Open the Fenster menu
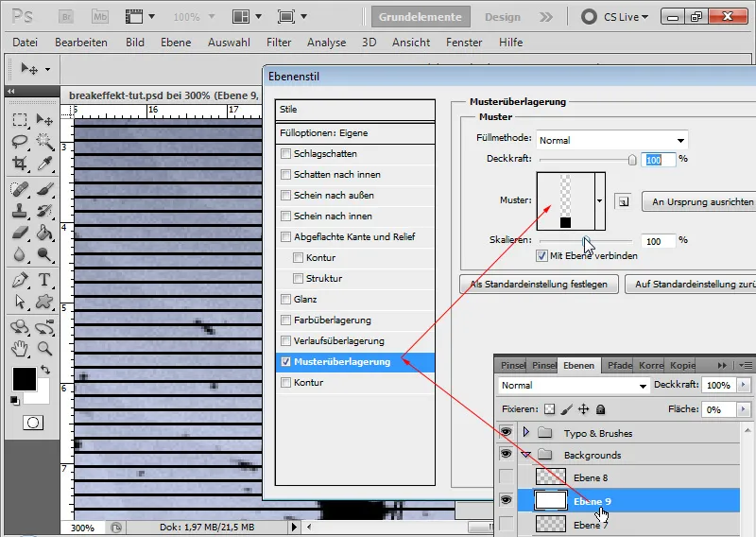 coord(464,43)
